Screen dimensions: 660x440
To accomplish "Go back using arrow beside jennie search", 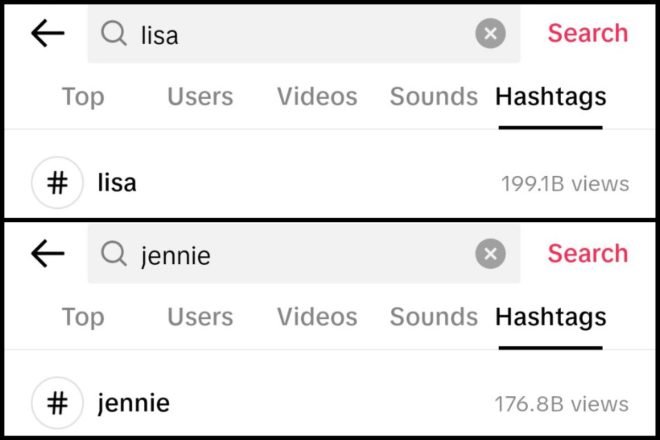I will pyautogui.click(x=48, y=253).
